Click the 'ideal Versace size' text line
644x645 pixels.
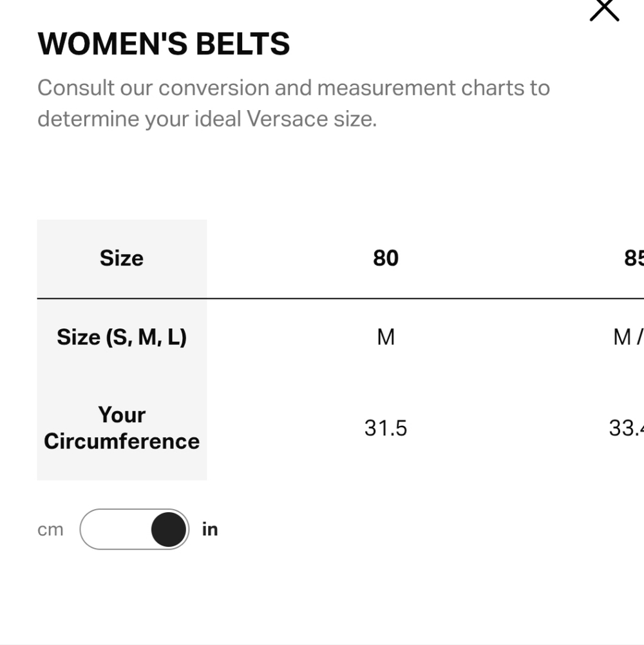click(x=207, y=119)
